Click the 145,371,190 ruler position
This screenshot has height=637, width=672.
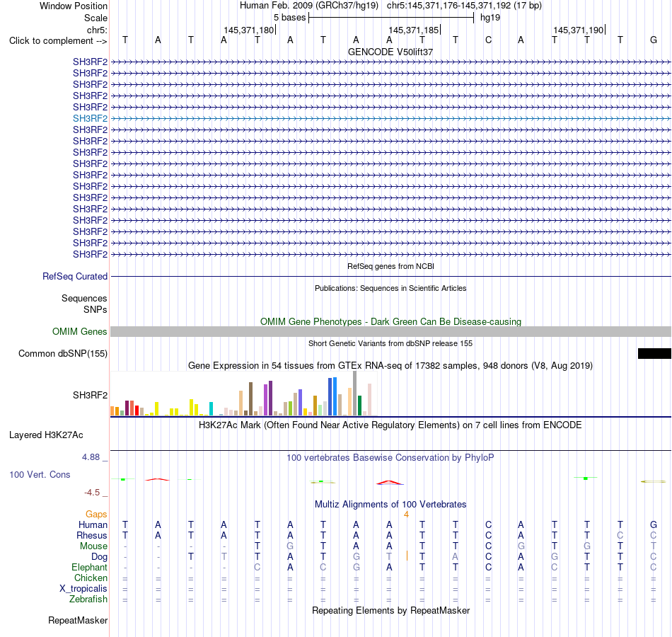click(x=578, y=30)
